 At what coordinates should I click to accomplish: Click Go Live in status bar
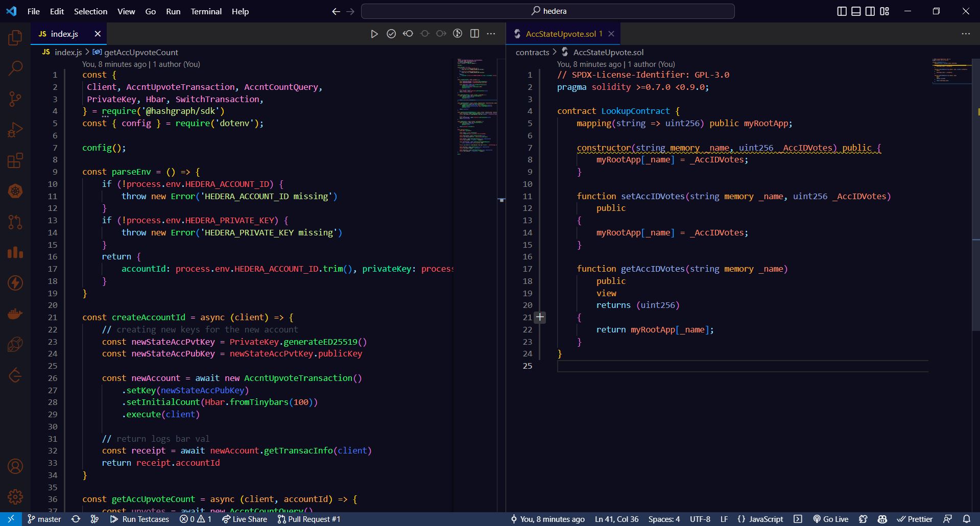pyautogui.click(x=830, y=519)
